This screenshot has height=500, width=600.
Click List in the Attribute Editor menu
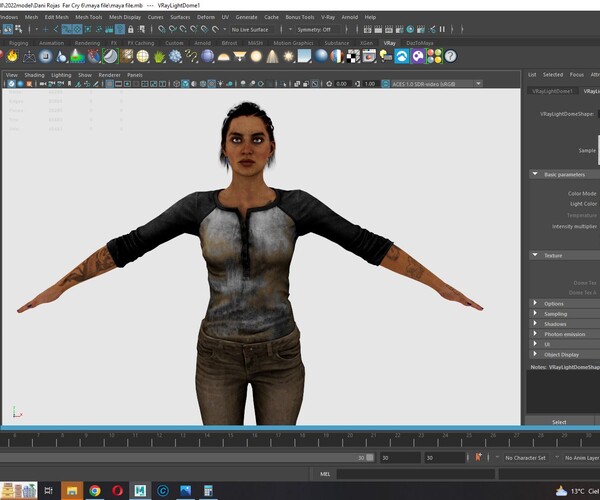click(x=532, y=75)
